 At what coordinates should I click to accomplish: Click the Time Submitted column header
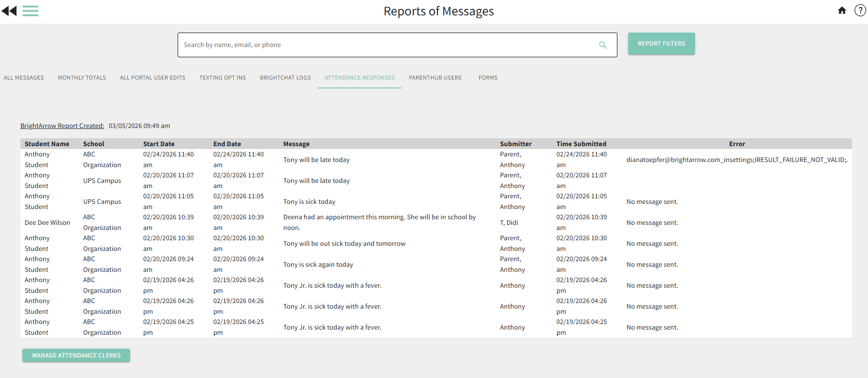582,144
